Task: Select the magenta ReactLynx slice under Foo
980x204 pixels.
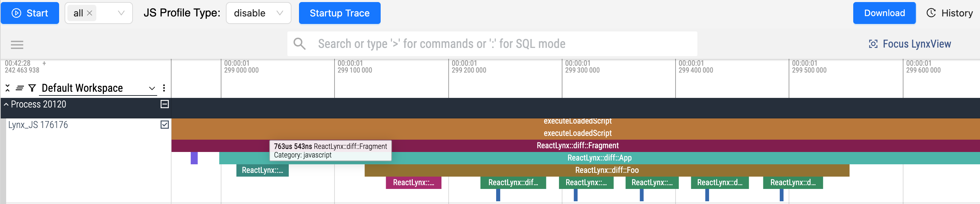Action: 413,182
